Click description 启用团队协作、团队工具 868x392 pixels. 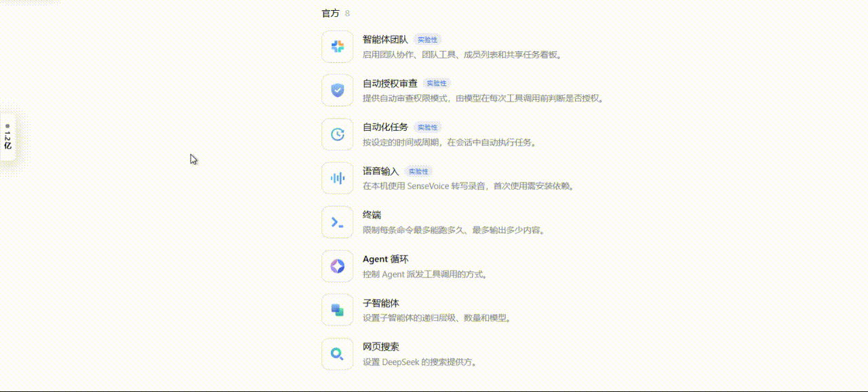click(x=462, y=54)
